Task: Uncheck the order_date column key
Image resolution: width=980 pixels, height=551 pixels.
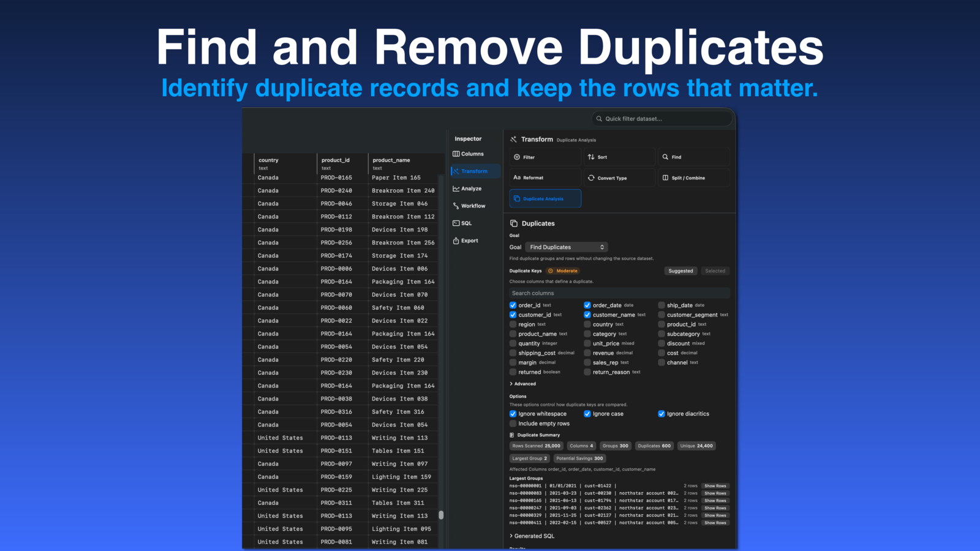Action: (x=587, y=305)
